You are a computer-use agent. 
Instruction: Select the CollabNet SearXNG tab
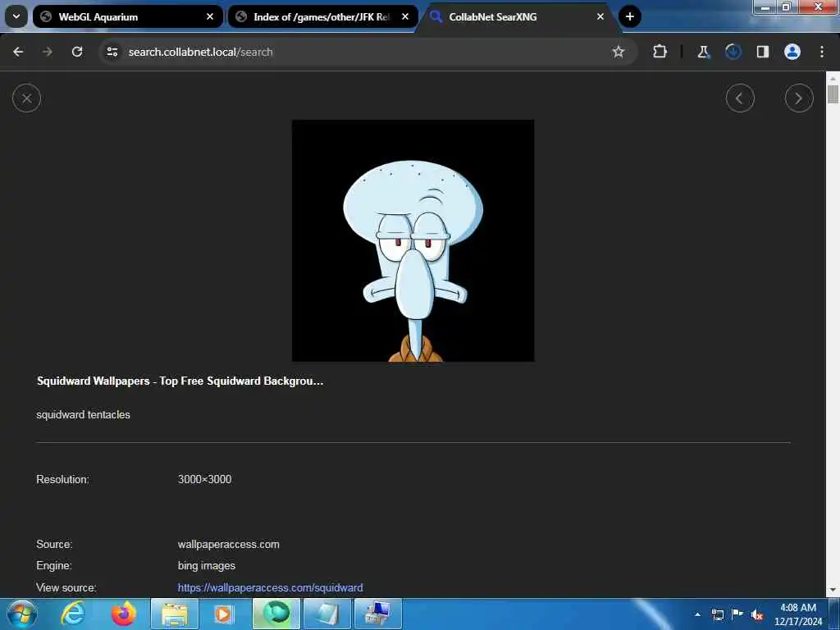(x=517, y=16)
